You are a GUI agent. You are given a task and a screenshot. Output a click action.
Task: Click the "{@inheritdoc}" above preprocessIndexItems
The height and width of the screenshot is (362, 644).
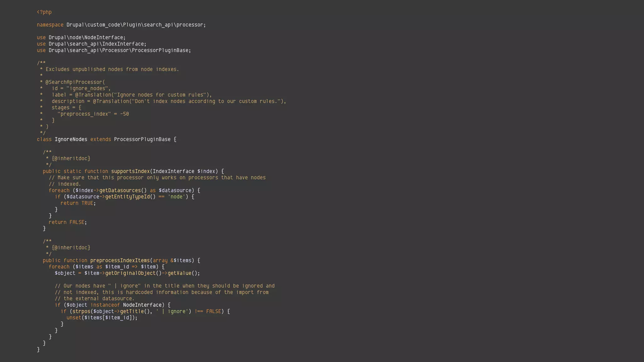[71, 248]
